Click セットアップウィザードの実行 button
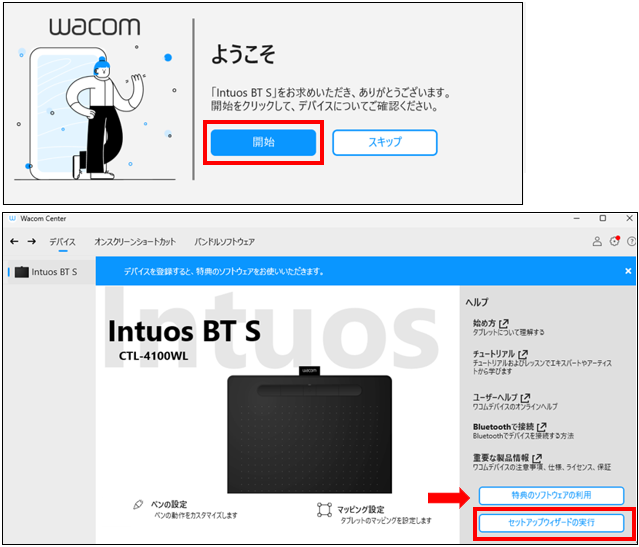The image size is (639, 547). [x=551, y=523]
